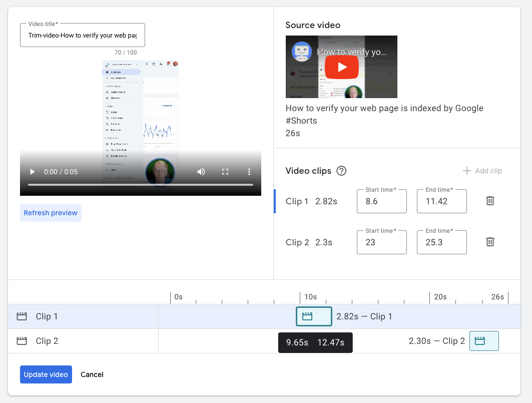Click the '26s' source duration text
Image resolution: width=532 pixels, height=403 pixels.
pyautogui.click(x=293, y=134)
